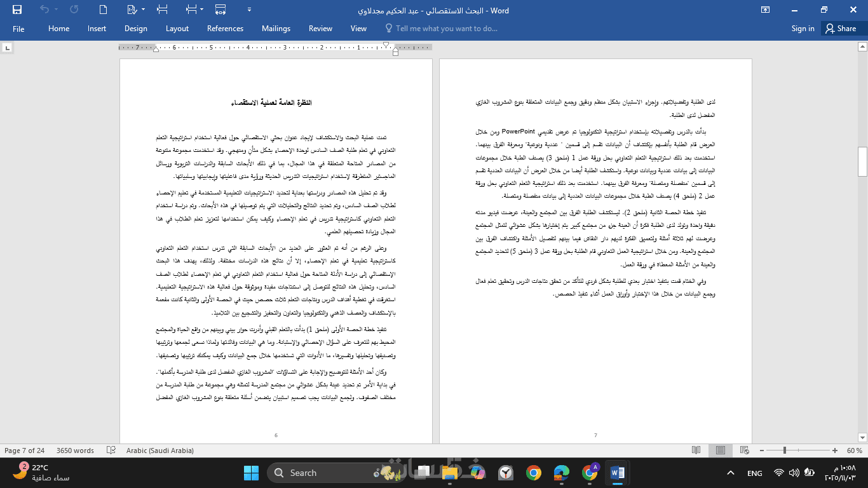Open the Mailings ribbon tab

point(276,29)
